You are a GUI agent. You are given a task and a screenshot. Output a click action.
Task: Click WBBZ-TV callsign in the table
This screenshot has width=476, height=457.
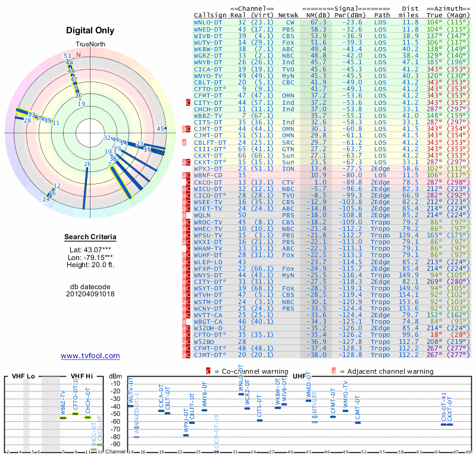tap(208, 115)
